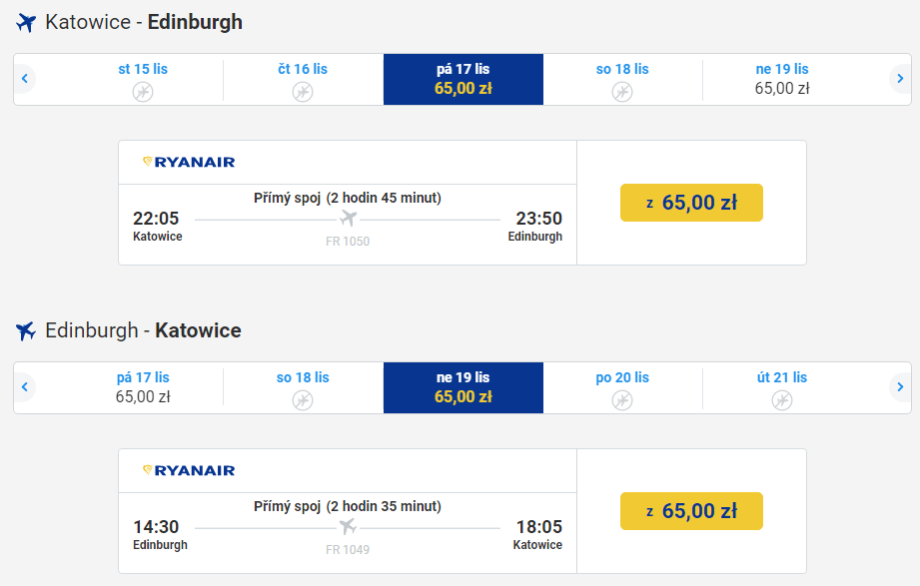Viewport: 920px width, 586px height.
Task: Click the Ryanair logo on the 14:30 flight
Action: pos(189,470)
